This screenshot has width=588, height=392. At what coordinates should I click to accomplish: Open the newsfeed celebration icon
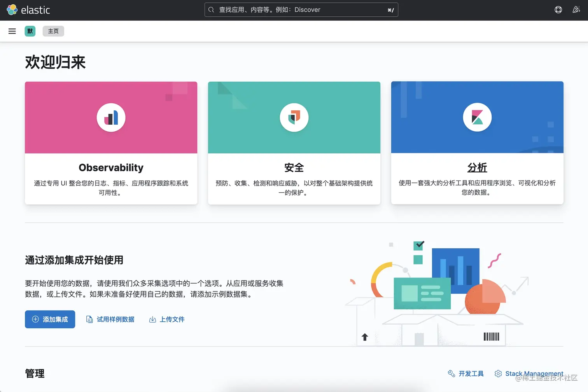tap(576, 10)
